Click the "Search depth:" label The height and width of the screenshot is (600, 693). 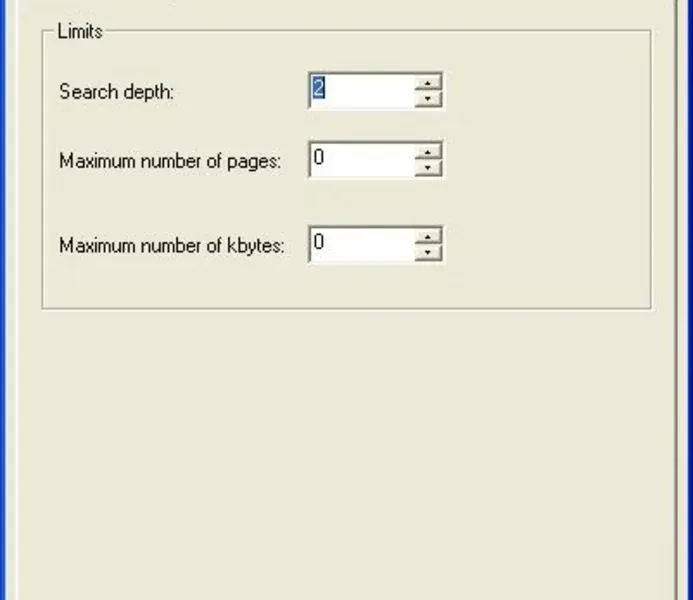(117, 91)
